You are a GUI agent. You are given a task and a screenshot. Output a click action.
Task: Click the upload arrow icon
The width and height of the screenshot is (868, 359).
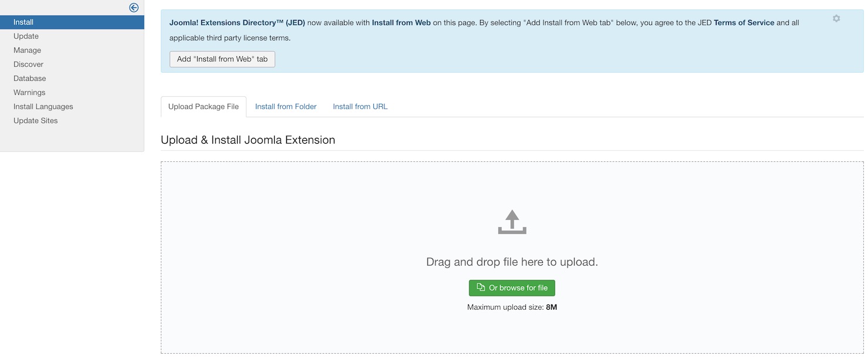tap(512, 222)
